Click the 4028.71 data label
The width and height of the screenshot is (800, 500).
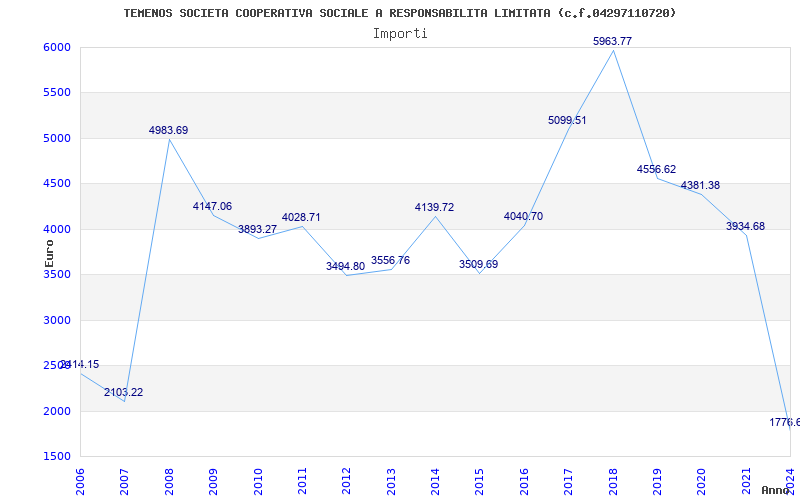click(x=301, y=217)
